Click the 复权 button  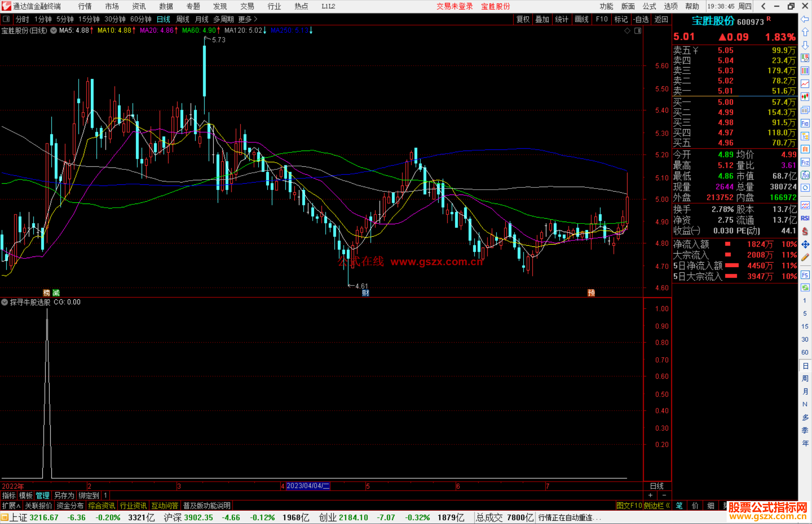[x=523, y=19]
